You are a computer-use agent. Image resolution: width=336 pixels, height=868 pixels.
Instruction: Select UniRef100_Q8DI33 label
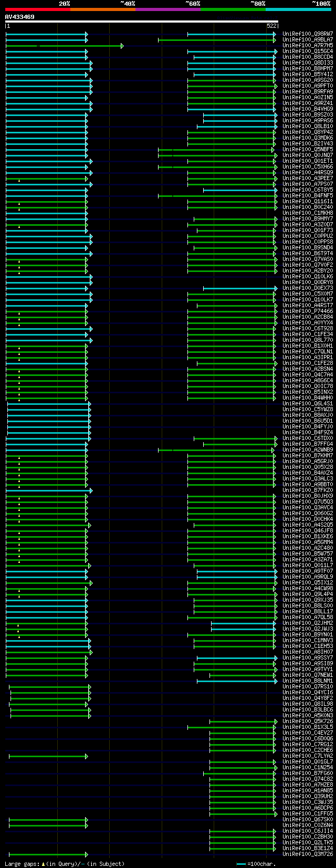tap(308, 62)
